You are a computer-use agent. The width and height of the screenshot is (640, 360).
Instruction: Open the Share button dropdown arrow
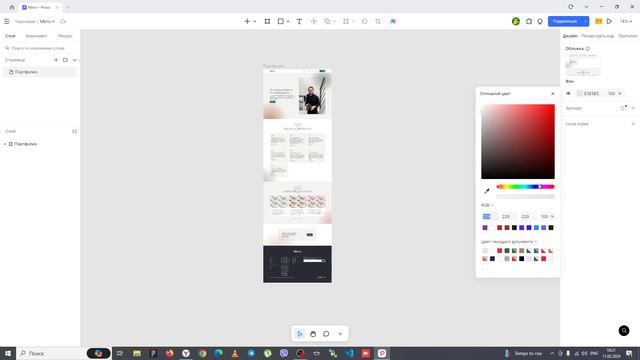tap(585, 21)
